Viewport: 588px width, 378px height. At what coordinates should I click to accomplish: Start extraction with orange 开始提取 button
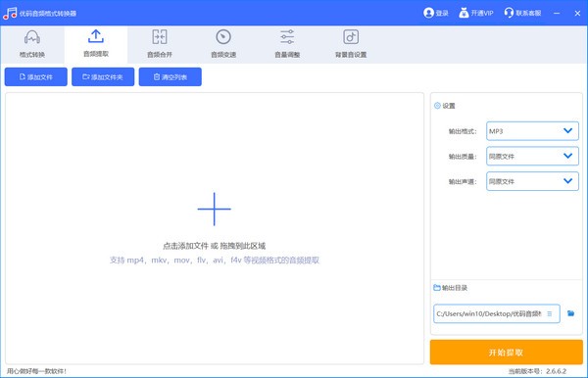click(507, 353)
